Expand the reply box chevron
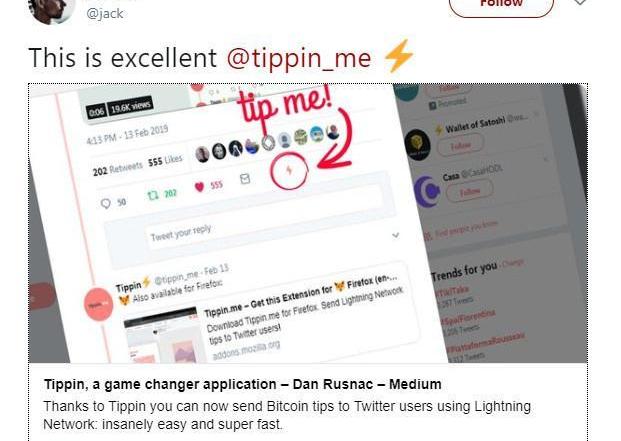The image size is (621, 441). [x=395, y=236]
